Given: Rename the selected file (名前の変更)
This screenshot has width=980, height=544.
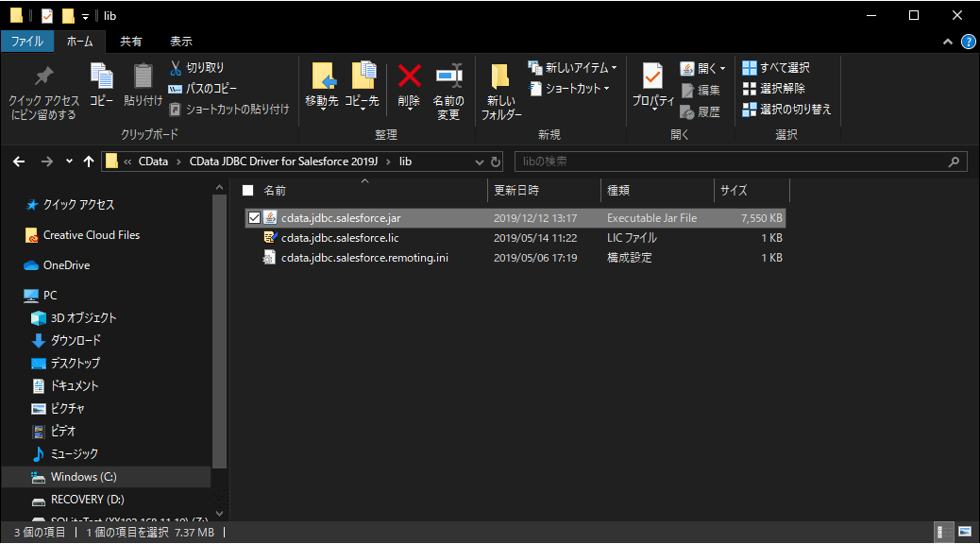Looking at the screenshot, I should point(448,92).
